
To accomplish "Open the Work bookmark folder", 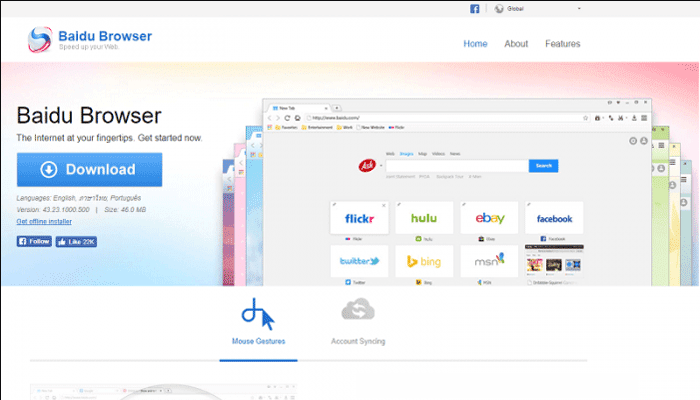I will point(345,127).
